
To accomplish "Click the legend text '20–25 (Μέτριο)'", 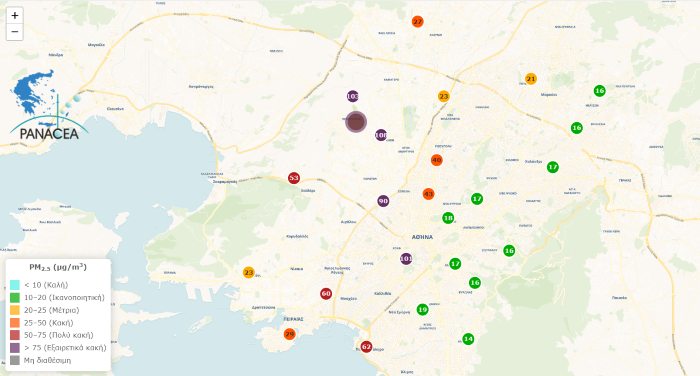I will (x=52, y=310).
